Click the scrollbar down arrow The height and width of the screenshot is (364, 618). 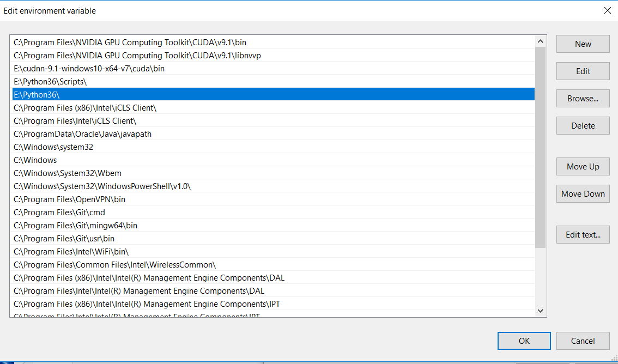540,310
